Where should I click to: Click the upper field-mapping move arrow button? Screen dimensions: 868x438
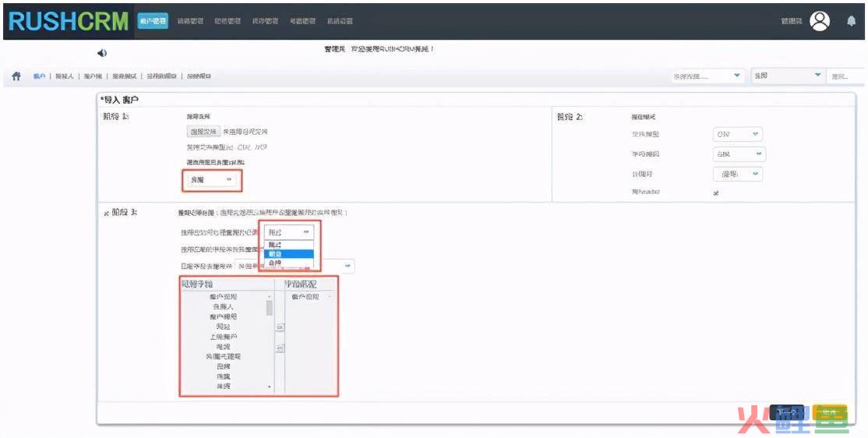coord(280,328)
